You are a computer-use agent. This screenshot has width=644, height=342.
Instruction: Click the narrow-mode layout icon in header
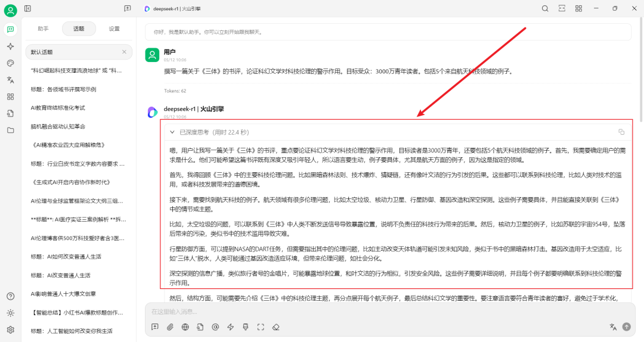562,8
